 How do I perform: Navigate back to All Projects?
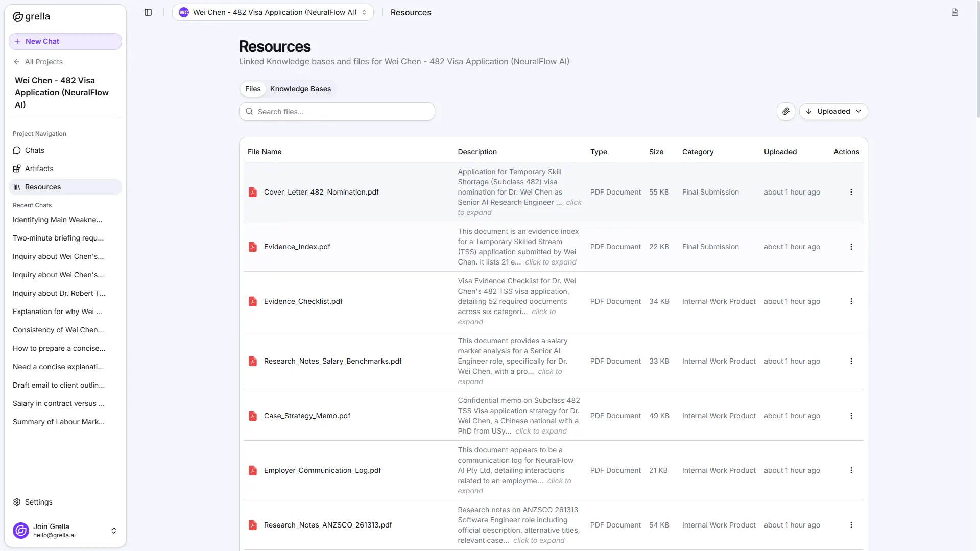[44, 61]
